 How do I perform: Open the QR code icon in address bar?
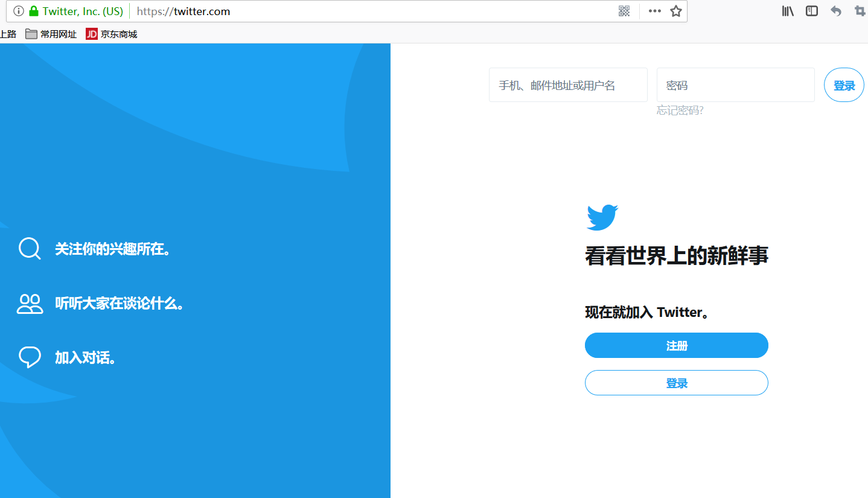tap(624, 11)
